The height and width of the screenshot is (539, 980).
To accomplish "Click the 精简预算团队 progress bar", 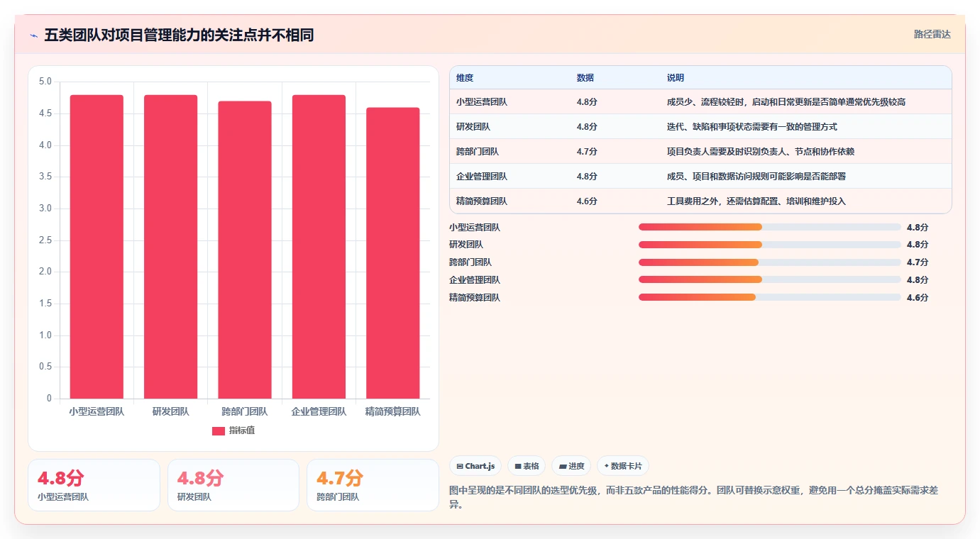I will click(770, 297).
